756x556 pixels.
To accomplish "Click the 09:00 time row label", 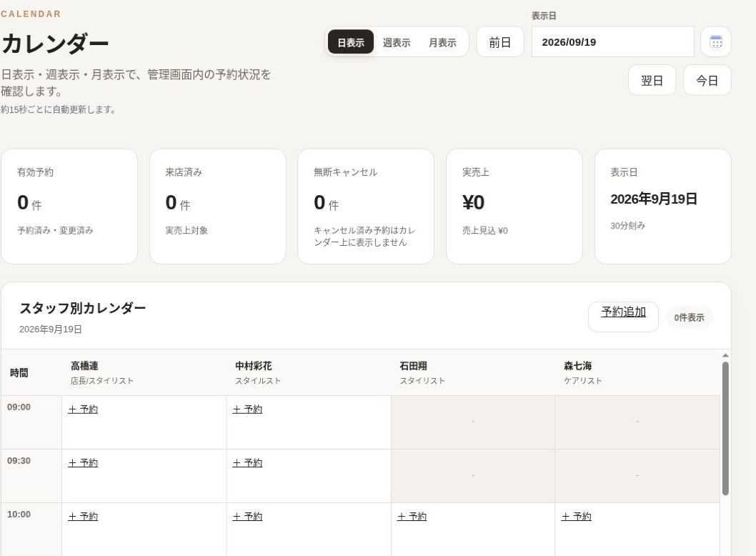I will (19, 407).
